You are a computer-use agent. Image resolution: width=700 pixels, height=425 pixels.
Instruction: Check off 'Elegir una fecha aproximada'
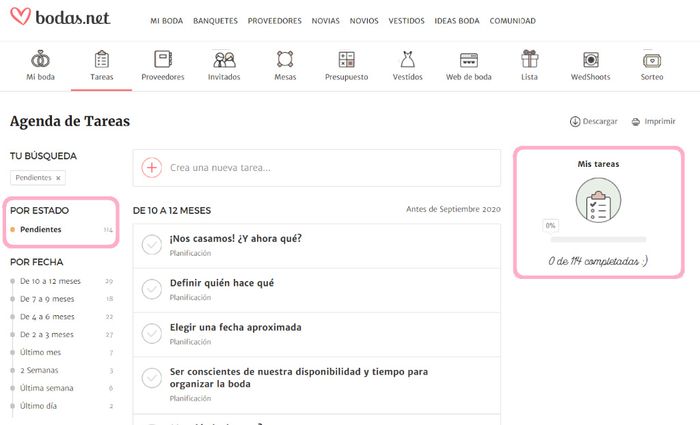(152, 333)
